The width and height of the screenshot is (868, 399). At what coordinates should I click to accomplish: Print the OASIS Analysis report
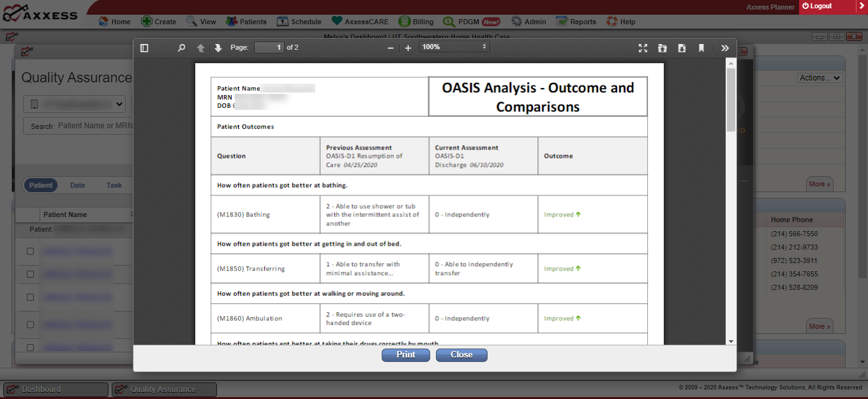click(x=406, y=355)
